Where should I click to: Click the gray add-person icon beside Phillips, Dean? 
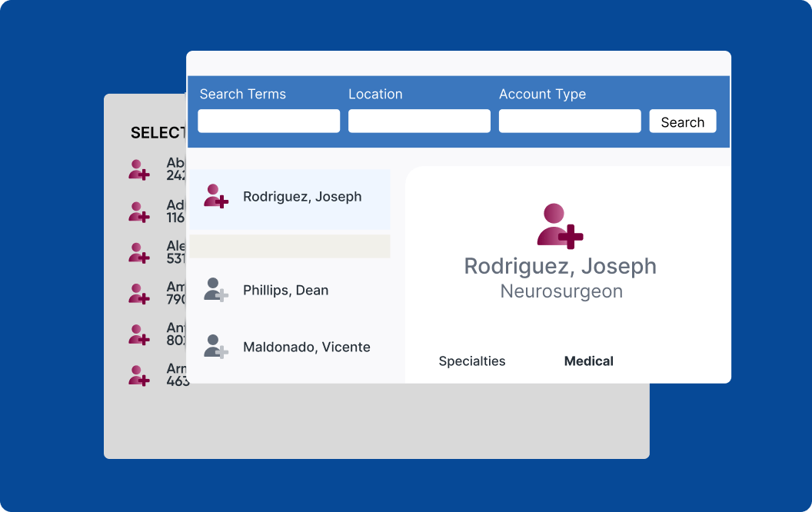pos(216,291)
